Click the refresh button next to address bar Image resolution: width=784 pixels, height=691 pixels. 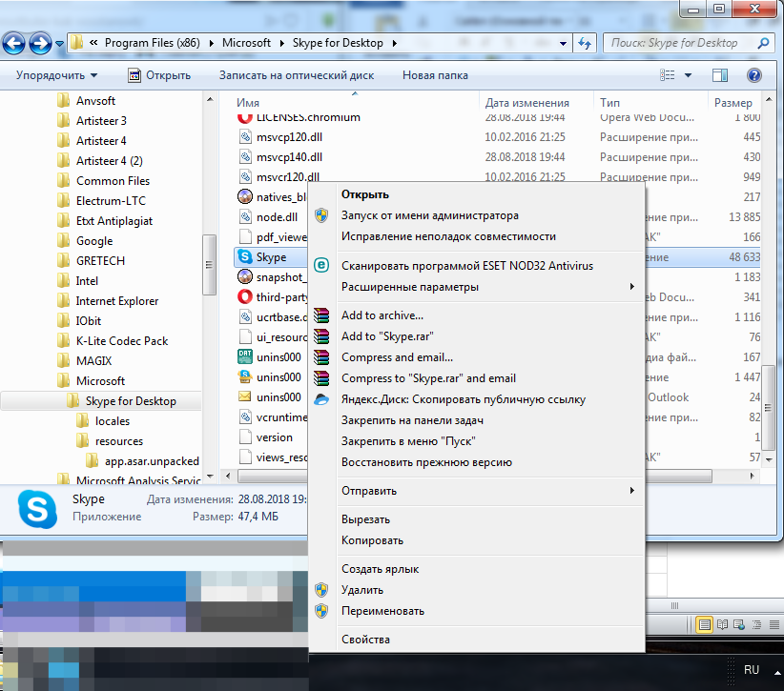[585, 44]
